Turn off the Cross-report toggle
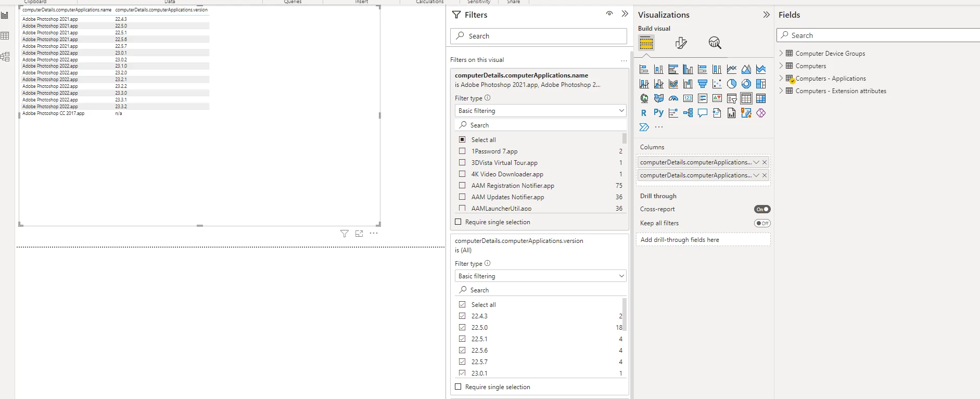 point(762,209)
